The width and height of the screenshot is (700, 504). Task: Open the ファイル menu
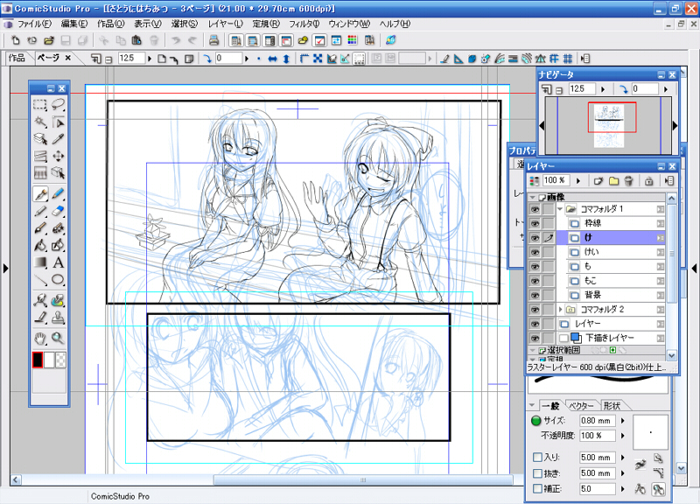point(34,24)
